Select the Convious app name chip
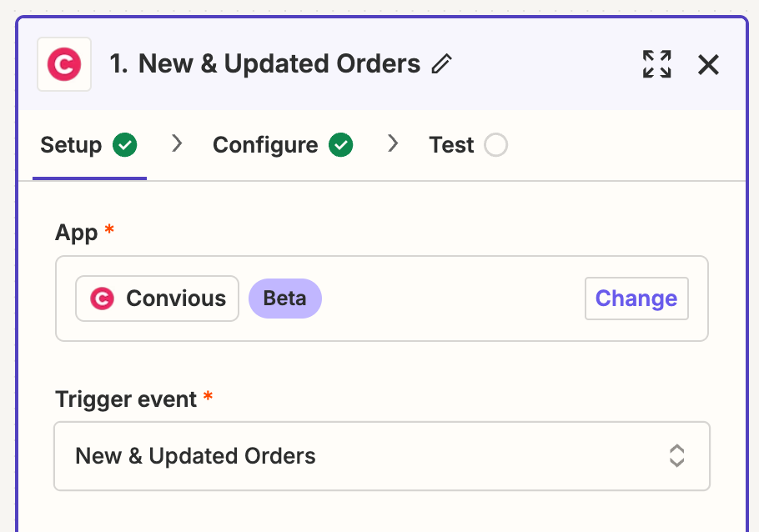The image size is (759, 532). click(x=158, y=299)
